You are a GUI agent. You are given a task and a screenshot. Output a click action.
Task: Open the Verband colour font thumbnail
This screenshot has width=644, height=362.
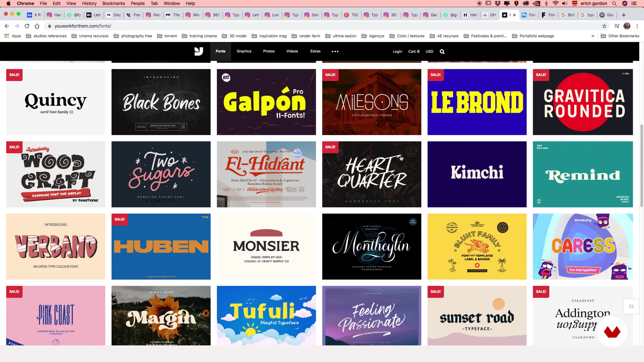point(56,247)
